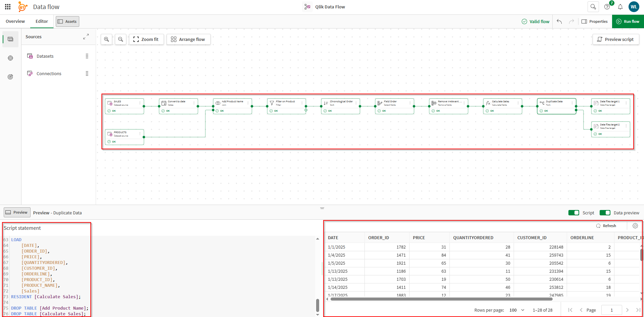Screen dimensions: 644x317
Task: Click the target icon in the left sidebar
Action: click(x=10, y=76)
